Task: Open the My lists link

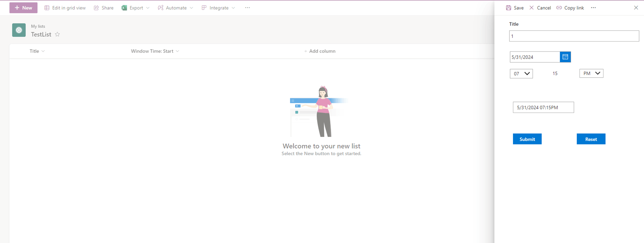Action: click(38, 26)
